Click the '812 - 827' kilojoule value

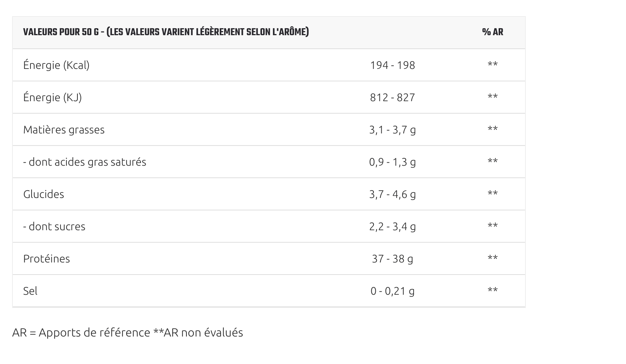(392, 98)
